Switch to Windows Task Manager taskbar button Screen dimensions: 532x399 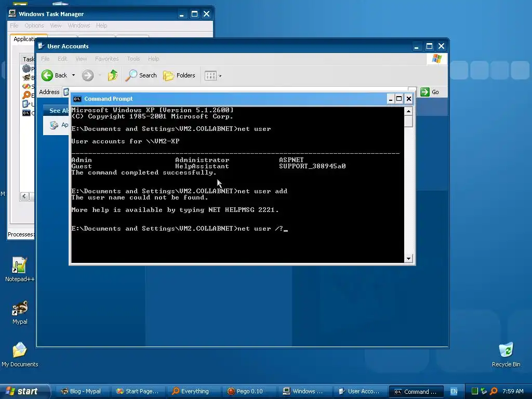point(305,391)
